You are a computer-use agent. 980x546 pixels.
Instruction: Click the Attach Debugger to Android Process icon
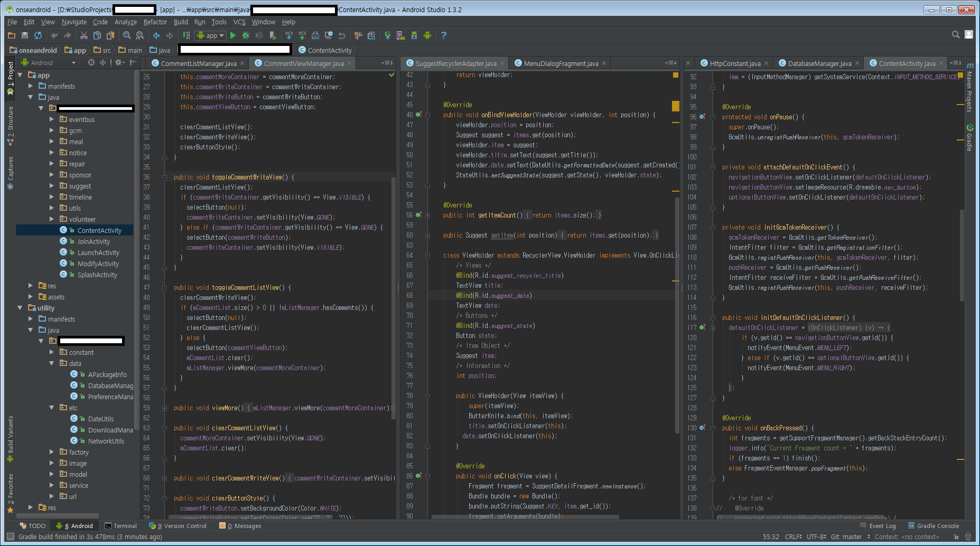[273, 35]
